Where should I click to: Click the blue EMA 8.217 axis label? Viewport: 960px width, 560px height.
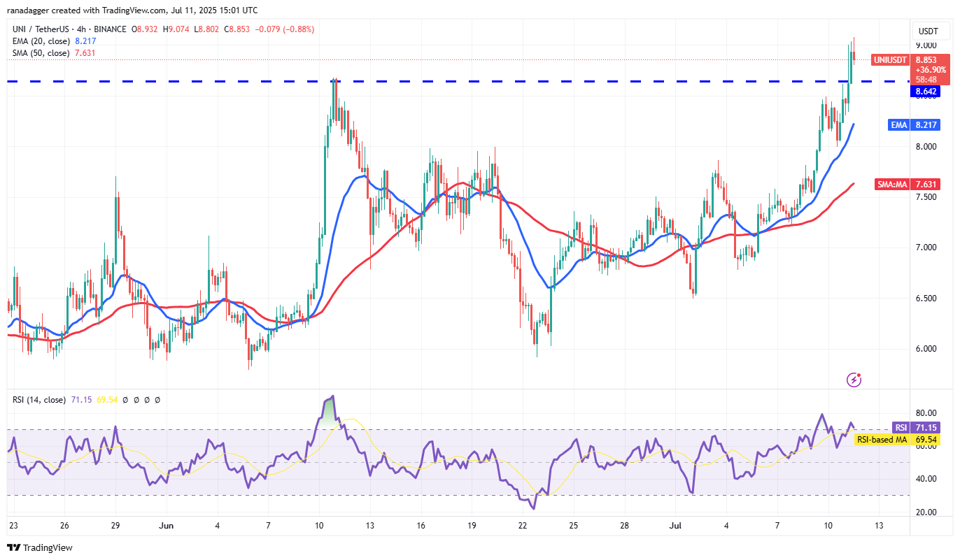tap(929, 125)
